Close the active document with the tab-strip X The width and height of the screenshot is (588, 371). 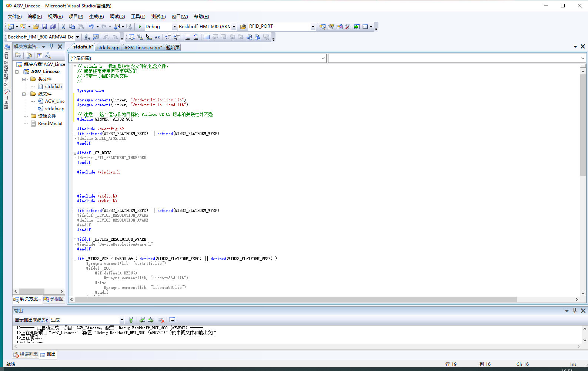[583, 47]
